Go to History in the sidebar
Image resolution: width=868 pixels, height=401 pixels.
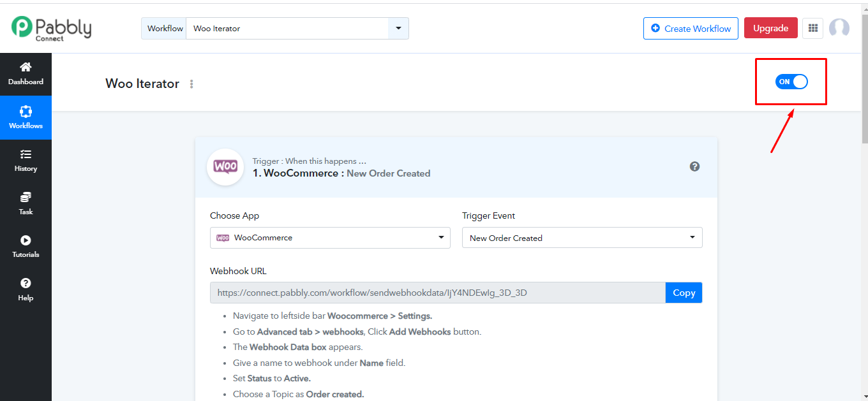tap(26, 161)
